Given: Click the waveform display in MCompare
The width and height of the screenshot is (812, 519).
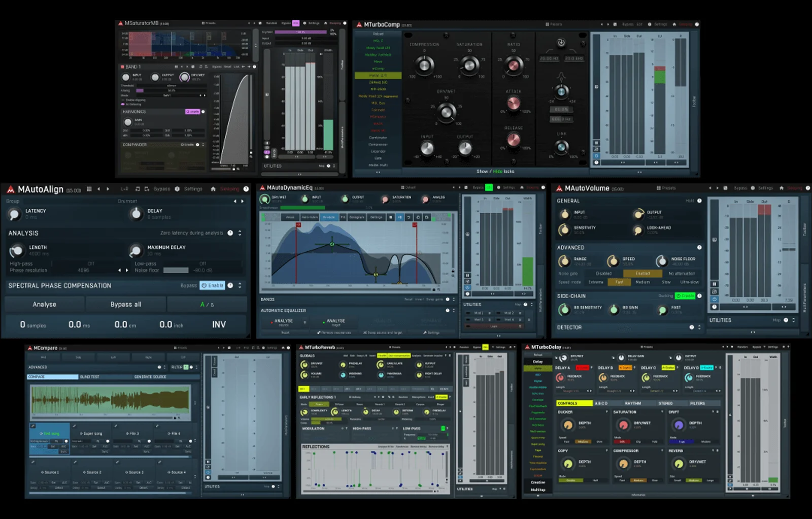Looking at the screenshot, I should coord(110,399).
